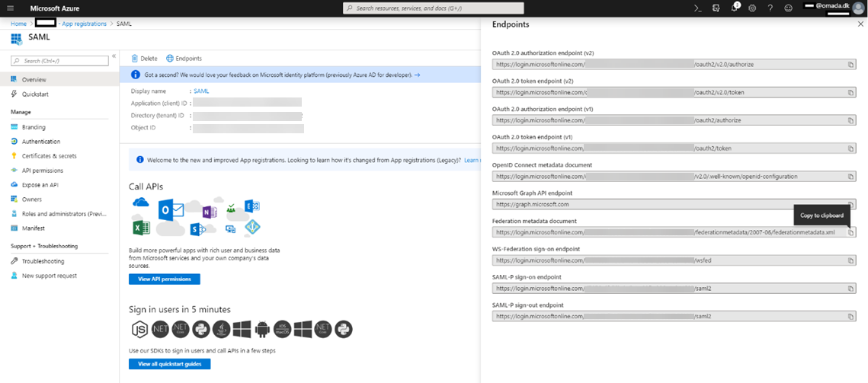Click the iOS macOS SDK icon
The image size is (868, 383).
282,329
